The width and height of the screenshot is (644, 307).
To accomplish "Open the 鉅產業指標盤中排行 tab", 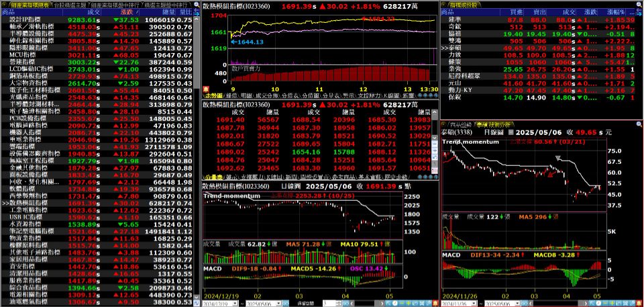I will (x=115, y=5).
